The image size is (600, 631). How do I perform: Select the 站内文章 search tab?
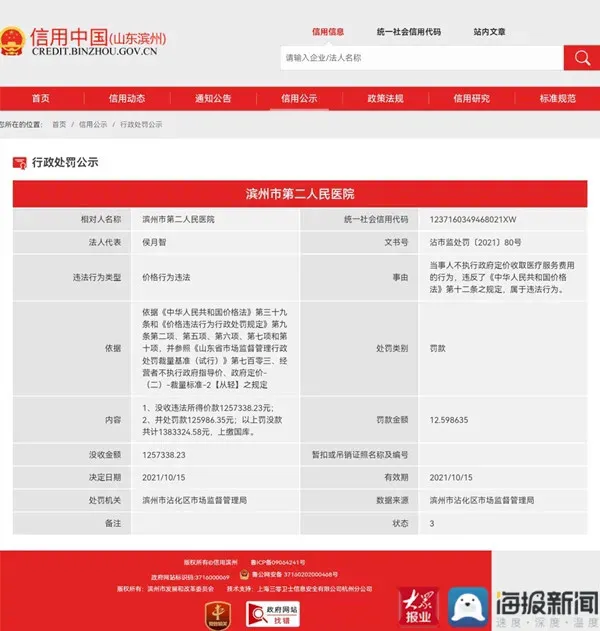click(489, 32)
